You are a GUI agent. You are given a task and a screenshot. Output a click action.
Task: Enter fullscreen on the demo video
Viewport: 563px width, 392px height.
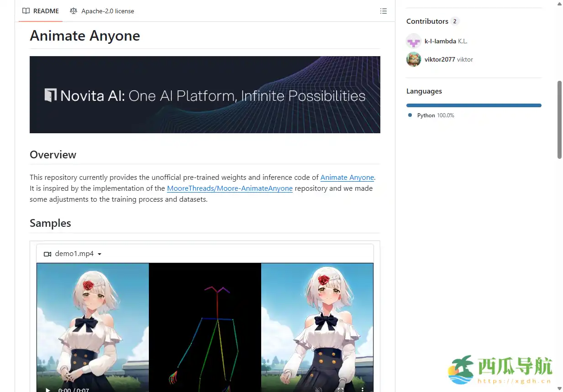point(340,390)
